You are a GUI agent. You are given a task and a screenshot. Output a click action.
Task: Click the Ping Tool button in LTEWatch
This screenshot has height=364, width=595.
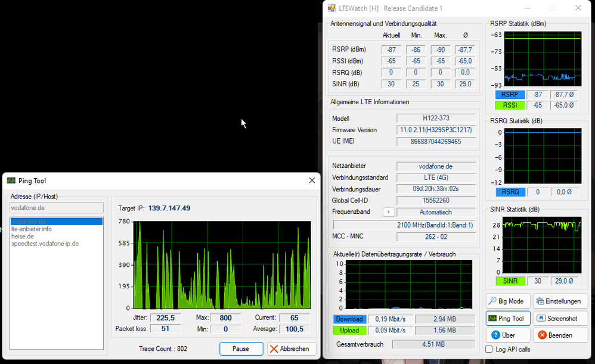508,319
